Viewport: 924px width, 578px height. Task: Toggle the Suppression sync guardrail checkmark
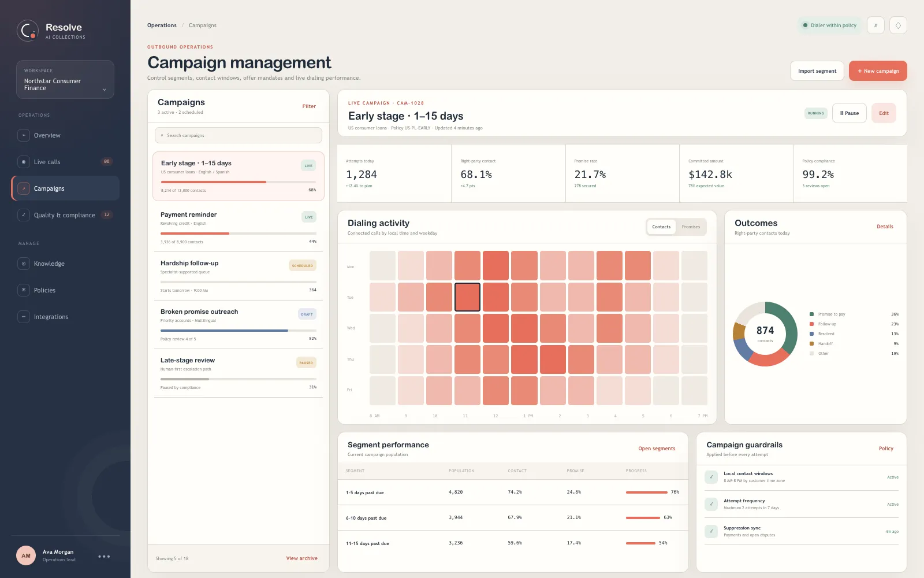(x=711, y=531)
